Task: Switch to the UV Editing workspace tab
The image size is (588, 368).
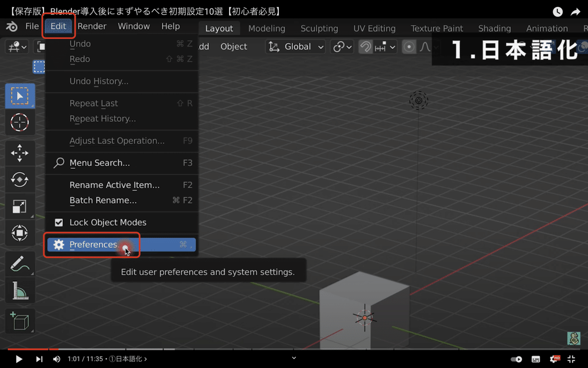Action: pos(374,28)
